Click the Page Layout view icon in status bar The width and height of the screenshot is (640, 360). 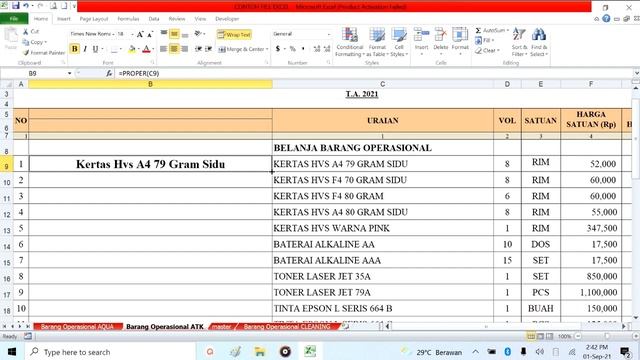540,336
